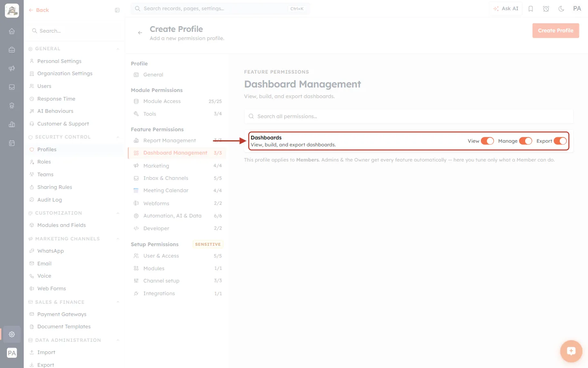Open the PA avatar at the bottom of the rail
The image size is (588, 368).
12,353
